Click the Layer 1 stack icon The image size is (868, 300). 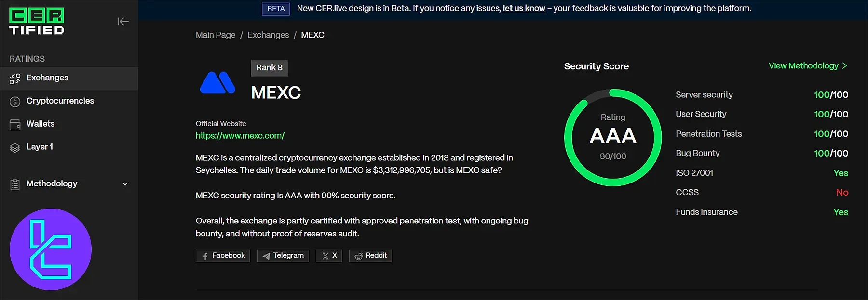(x=15, y=148)
